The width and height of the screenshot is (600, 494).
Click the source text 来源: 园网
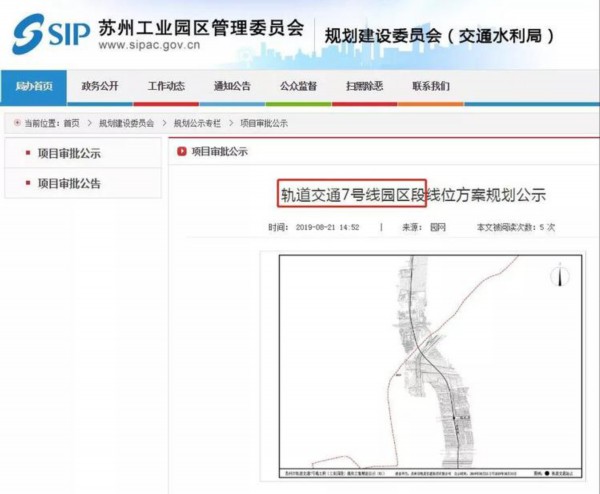pos(424,227)
